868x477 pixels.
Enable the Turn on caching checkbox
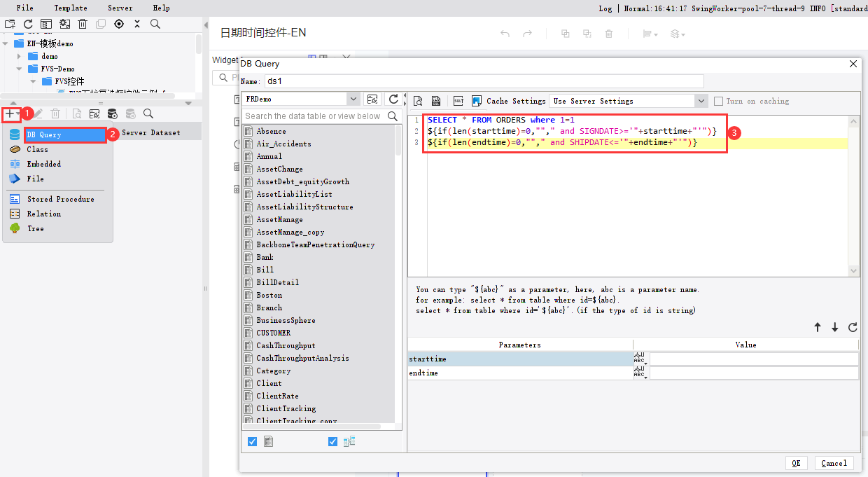(x=718, y=100)
